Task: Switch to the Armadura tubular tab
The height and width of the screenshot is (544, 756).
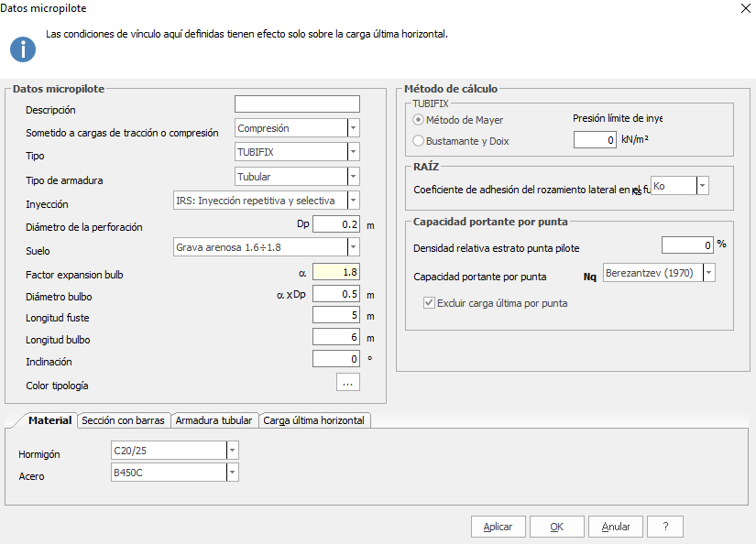Action: 214,420
